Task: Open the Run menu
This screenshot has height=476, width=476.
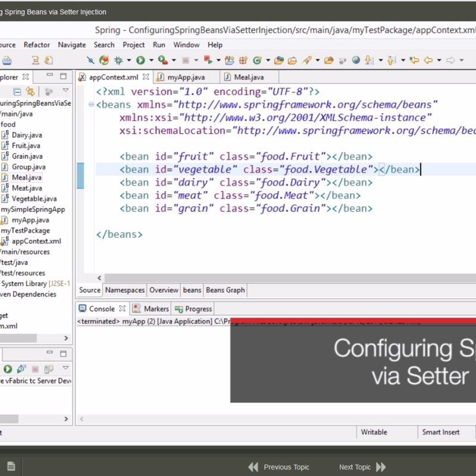Action: click(159, 45)
